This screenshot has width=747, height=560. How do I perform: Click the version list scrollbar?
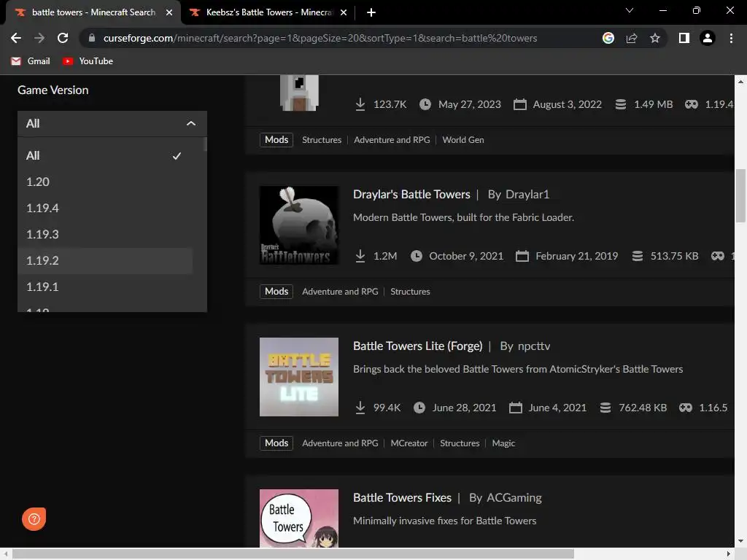(x=205, y=144)
